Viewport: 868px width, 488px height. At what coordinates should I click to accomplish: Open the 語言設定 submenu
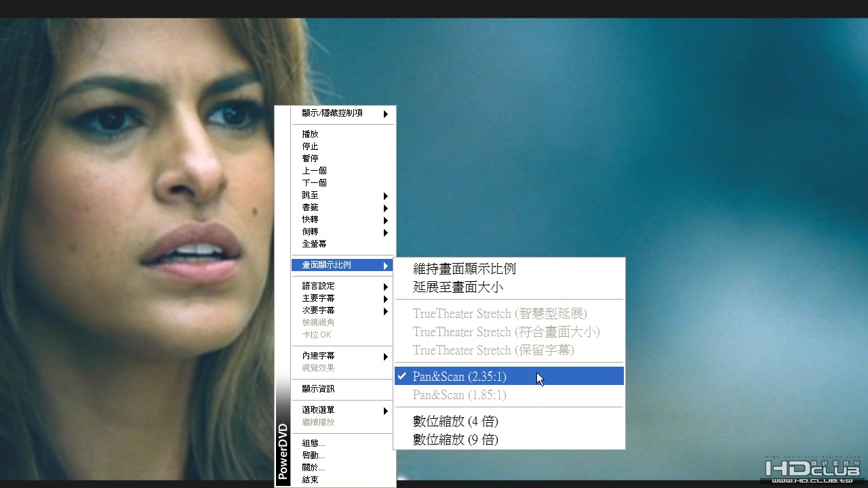point(343,286)
